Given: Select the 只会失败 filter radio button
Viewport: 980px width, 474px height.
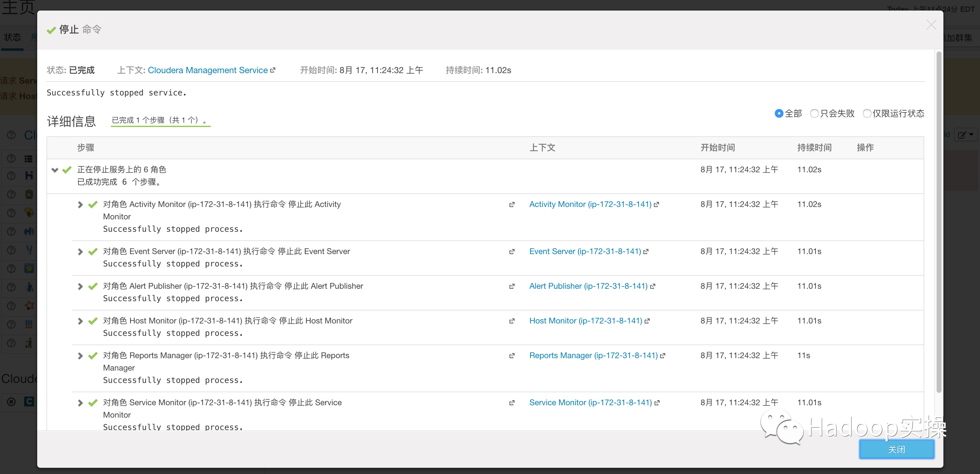Looking at the screenshot, I should pos(814,113).
